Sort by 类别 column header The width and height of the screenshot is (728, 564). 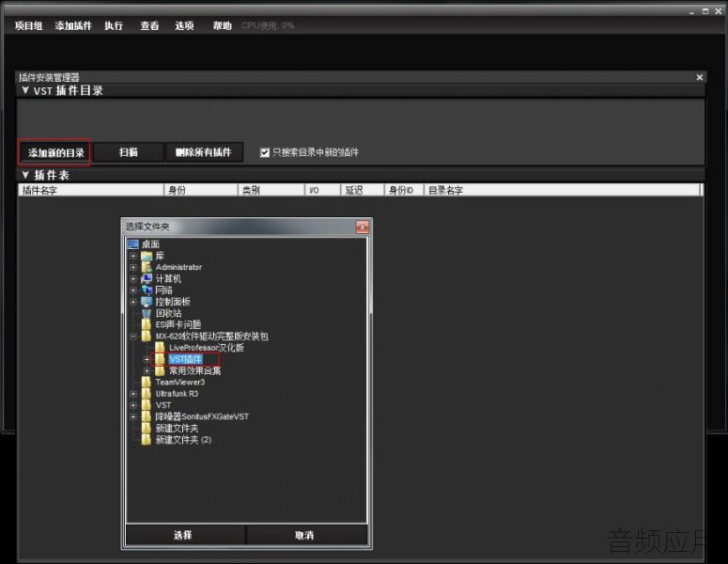[271, 190]
